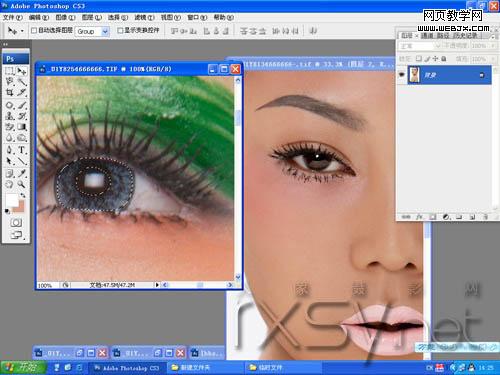Click the Windows Start (开始) button
This screenshot has height=375, width=500.
point(23,367)
